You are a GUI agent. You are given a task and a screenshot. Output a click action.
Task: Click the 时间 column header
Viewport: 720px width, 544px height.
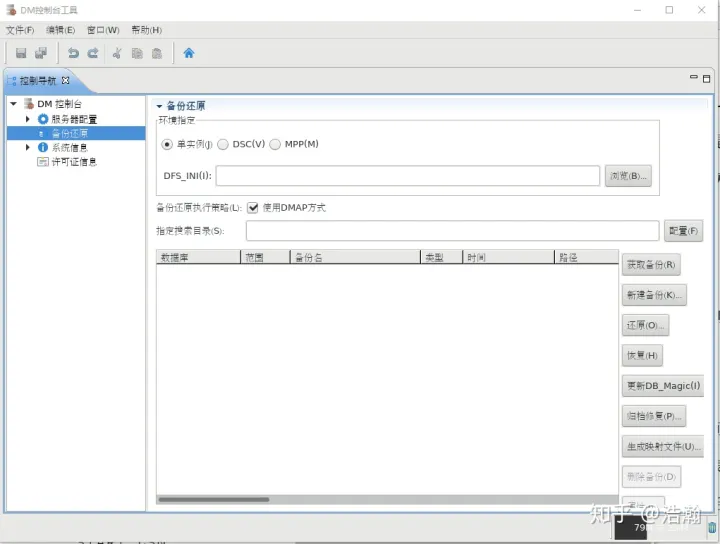509,257
